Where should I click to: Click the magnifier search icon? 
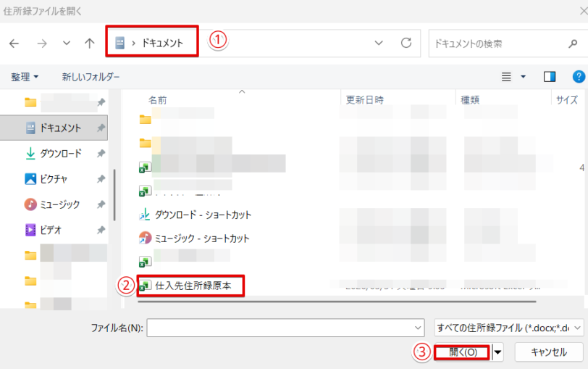[x=573, y=44]
